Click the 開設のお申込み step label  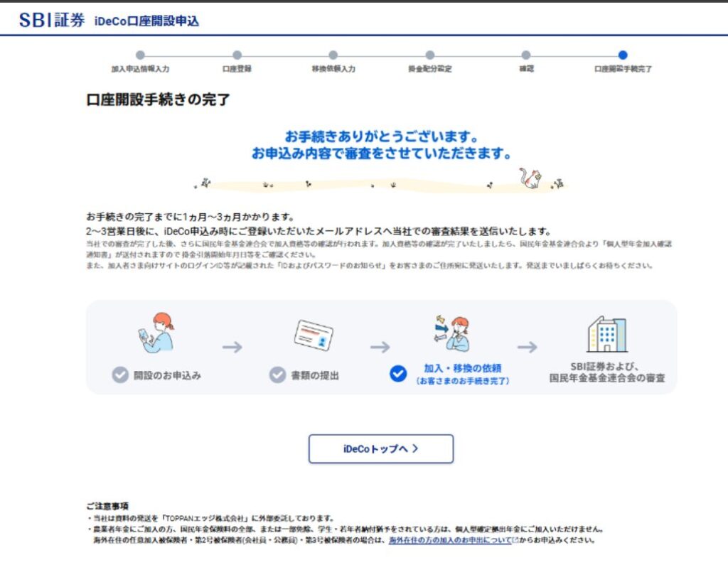pyautogui.click(x=167, y=375)
